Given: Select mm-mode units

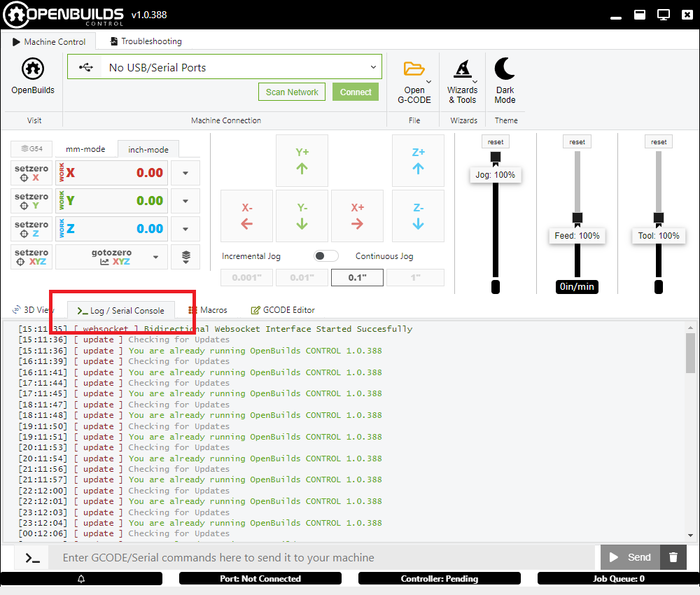Looking at the screenshot, I should 85,149.
